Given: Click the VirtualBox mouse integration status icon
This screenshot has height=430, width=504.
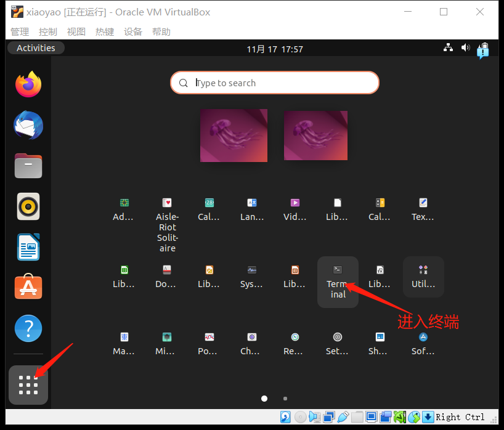Looking at the screenshot, I should (x=414, y=417).
